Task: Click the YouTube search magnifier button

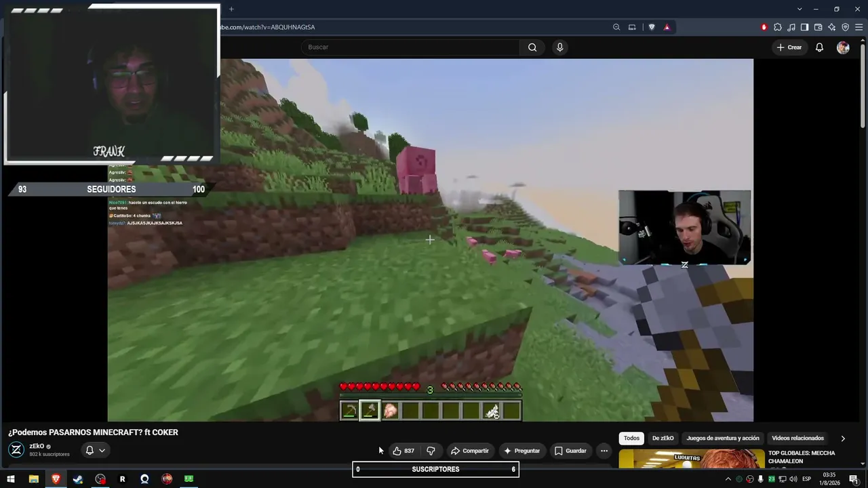Action: coord(532,47)
